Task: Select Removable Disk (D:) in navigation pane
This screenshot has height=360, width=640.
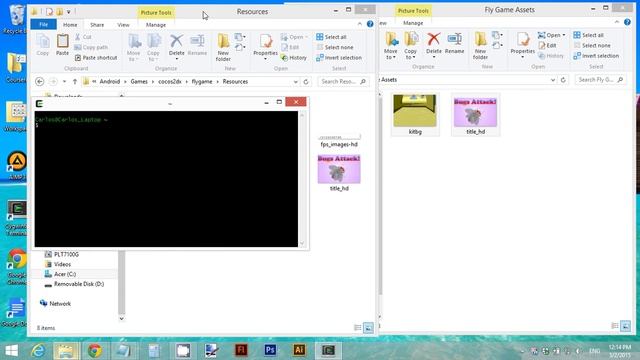Action: [x=74, y=284]
